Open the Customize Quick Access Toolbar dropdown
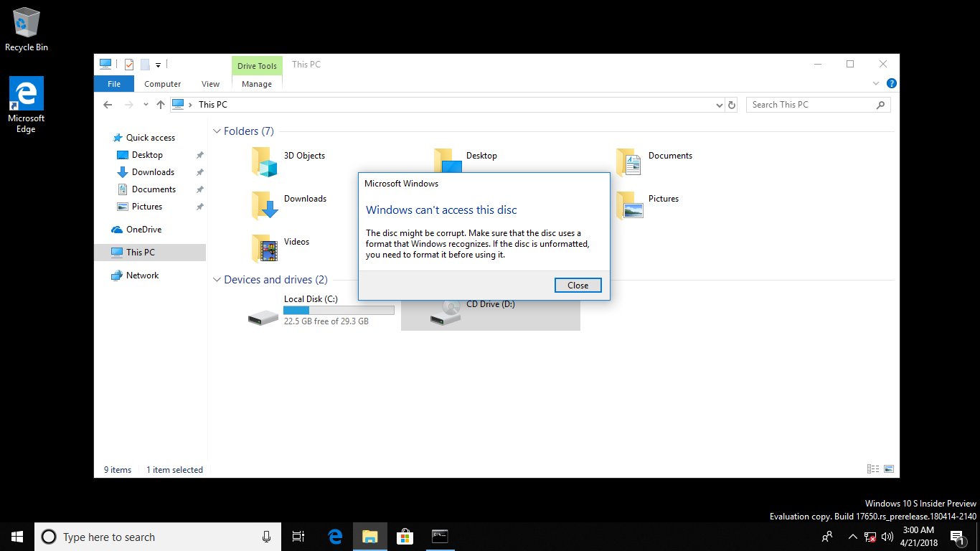 (x=158, y=65)
